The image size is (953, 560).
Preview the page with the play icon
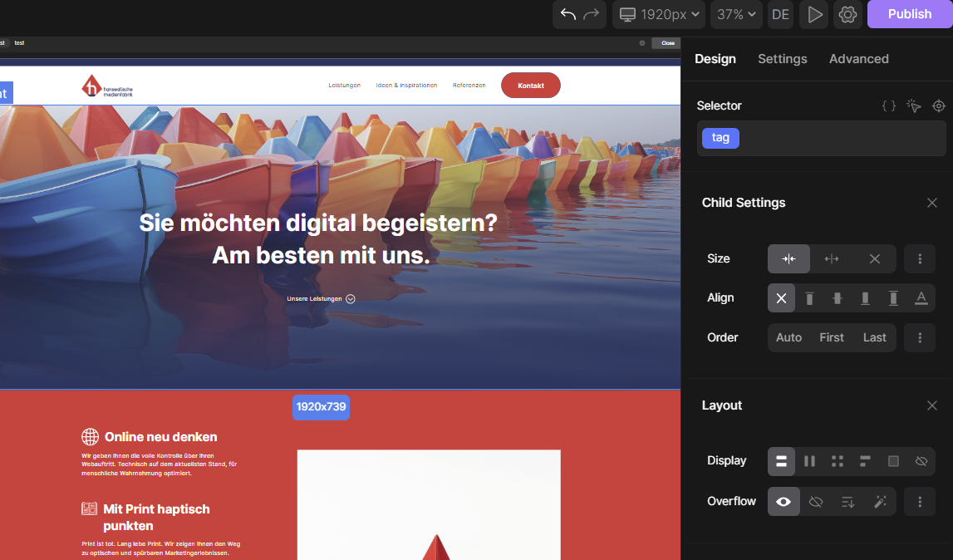(x=814, y=14)
